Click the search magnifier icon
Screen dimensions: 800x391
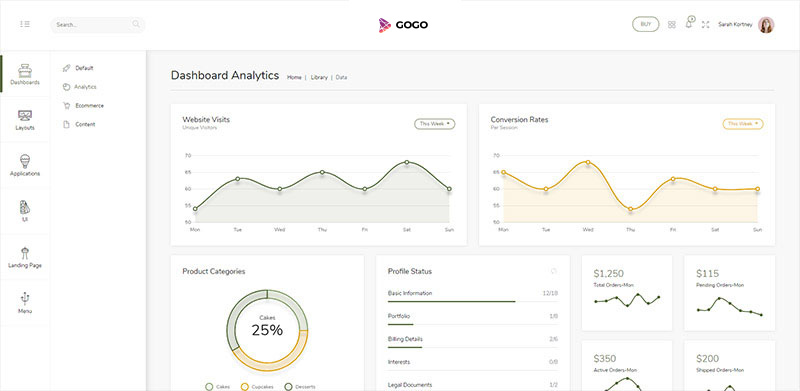click(136, 24)
